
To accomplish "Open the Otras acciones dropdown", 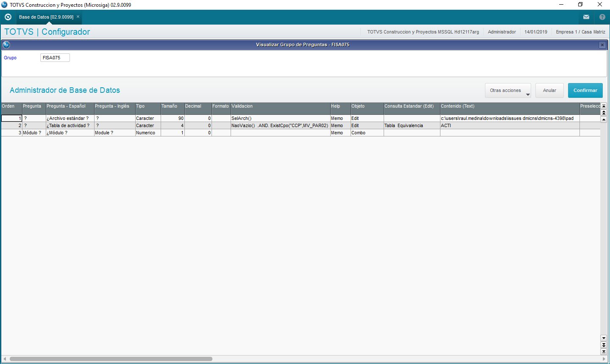I will (x=508, y=90).
